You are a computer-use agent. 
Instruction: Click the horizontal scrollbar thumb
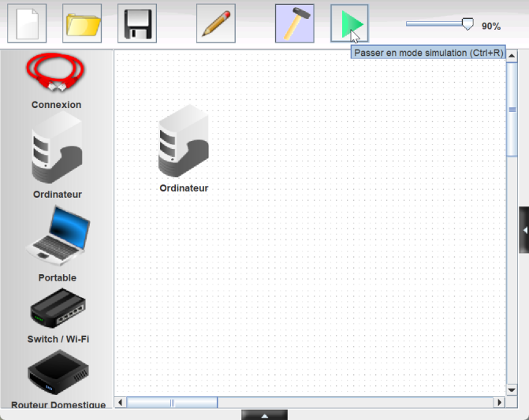tap(172, 403)
